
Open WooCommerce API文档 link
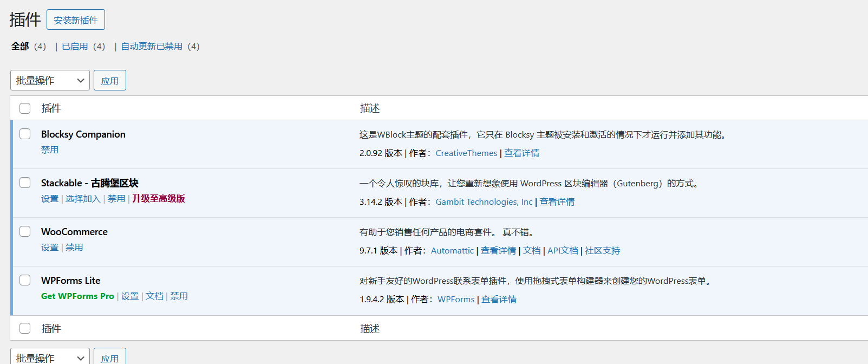563,251
